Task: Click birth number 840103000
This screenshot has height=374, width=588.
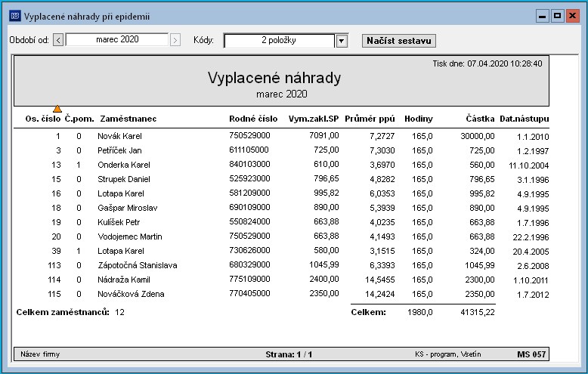Action: (x=249, y=164)
